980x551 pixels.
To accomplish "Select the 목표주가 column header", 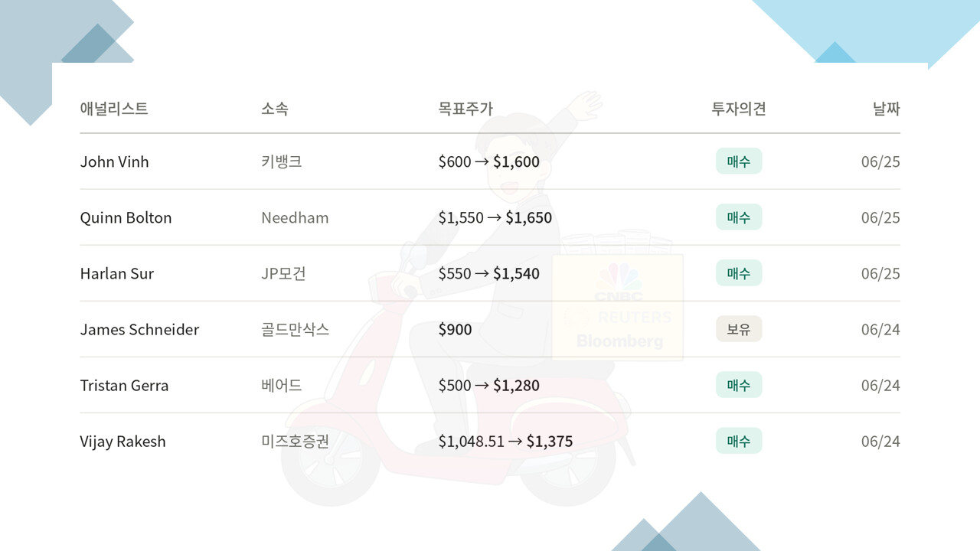I will click(x=465, y=109).
